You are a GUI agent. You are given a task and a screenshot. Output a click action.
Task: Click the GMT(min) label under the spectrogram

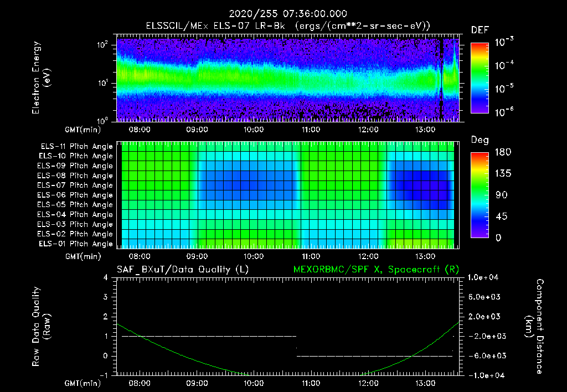coord(83,130)
